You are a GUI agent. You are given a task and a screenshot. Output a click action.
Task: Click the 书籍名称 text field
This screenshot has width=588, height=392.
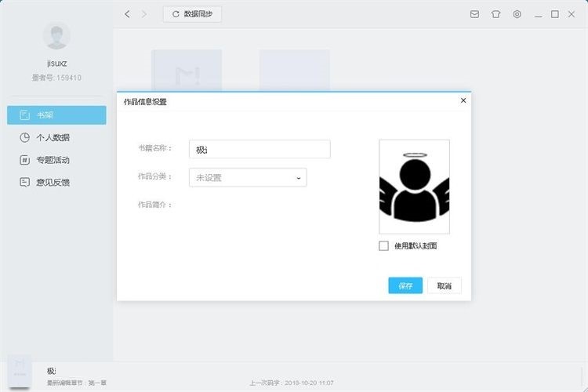tap(260, 149)
